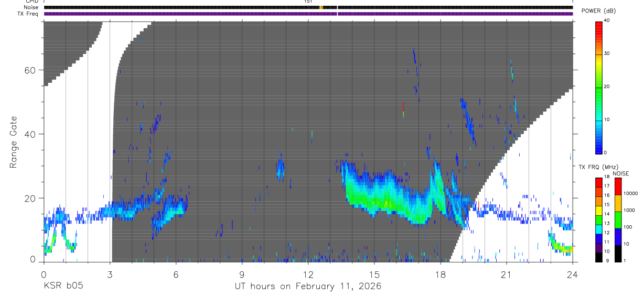
Task: Select the 40 label on the power colorbar
Action: click(x=607, y=20)
